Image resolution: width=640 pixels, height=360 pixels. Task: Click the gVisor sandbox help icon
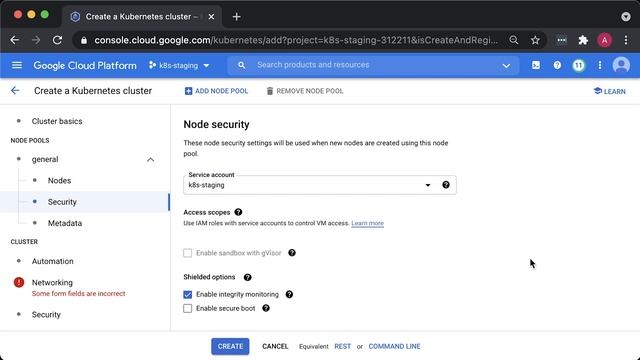tap(292, 253)
